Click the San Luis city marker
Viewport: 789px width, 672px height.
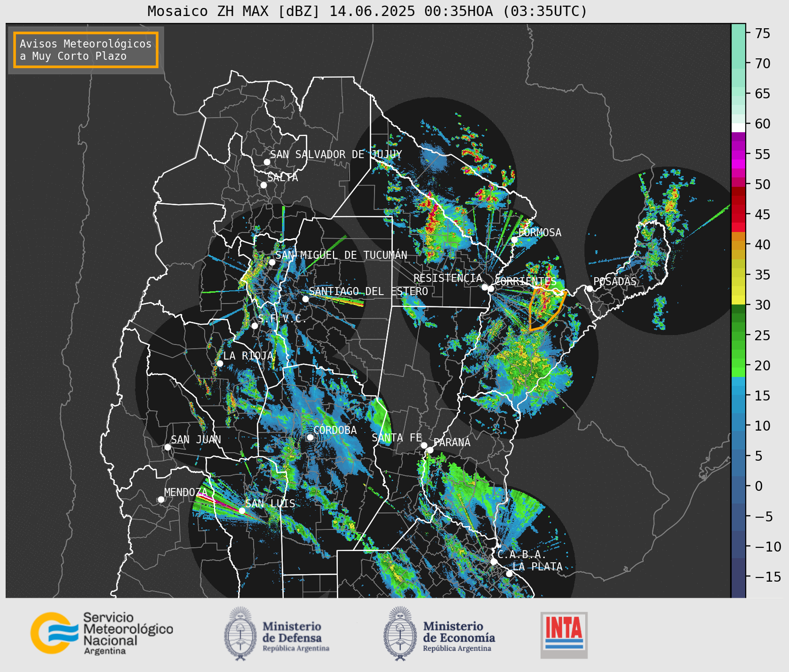point(242,511)
